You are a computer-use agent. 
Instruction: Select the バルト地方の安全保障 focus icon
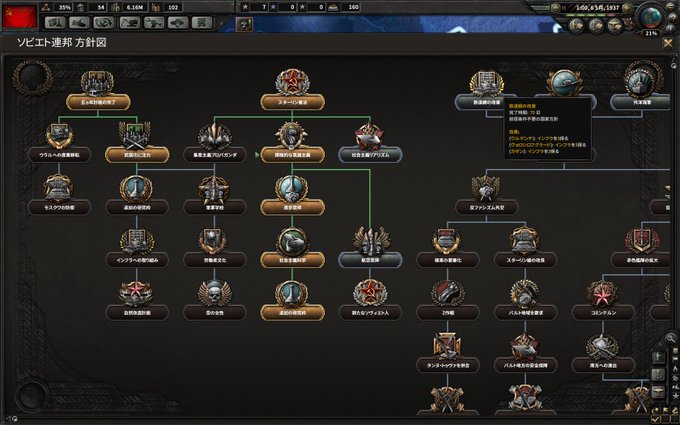pos(525,346)
